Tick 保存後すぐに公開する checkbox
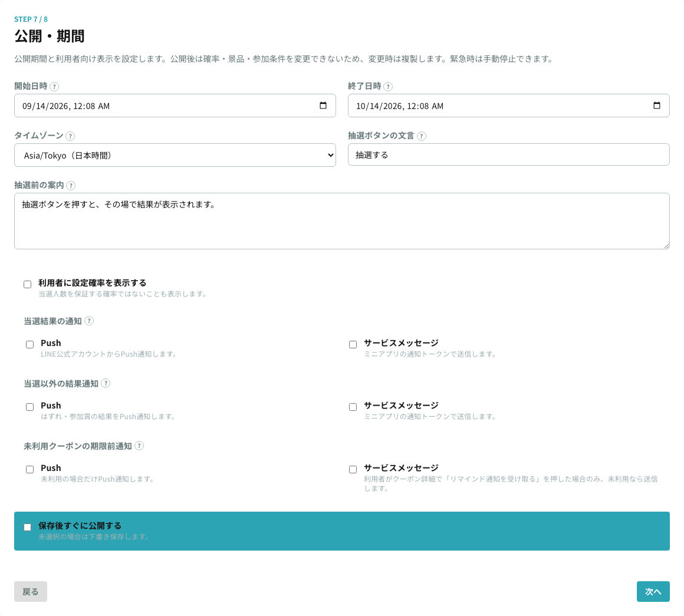Screen dimensions: 684x616 click(x=28, y=527)
